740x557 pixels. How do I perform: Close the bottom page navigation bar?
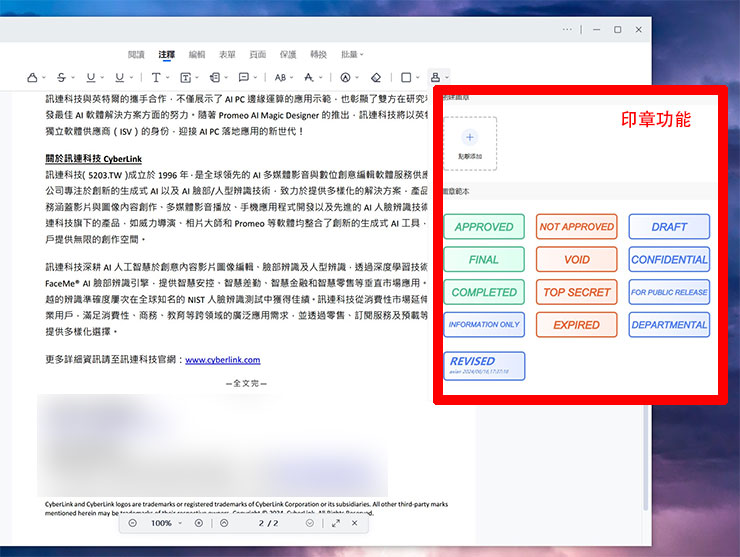pos(354,523)
